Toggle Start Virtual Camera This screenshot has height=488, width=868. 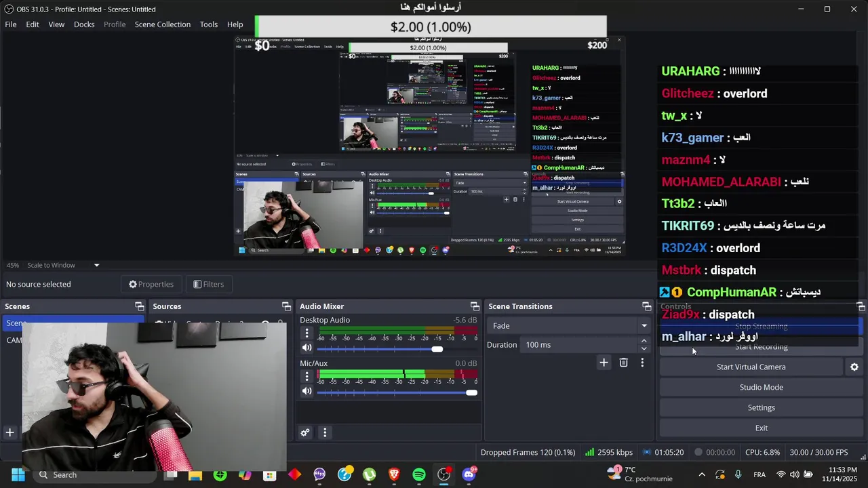(x=751, y=367)
